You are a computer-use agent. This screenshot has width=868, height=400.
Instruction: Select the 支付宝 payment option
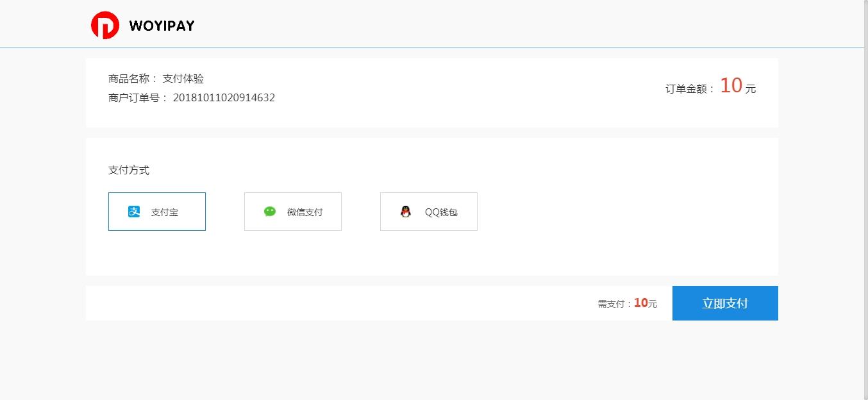(x=157, y=212)
